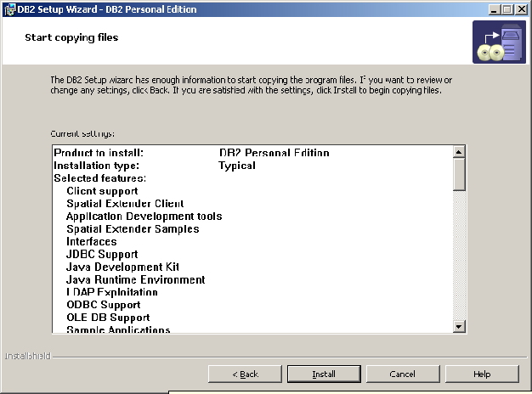532x394 pixels.
Task: Click the 'JDBC Support' feature row
Action: coord(102,254)
